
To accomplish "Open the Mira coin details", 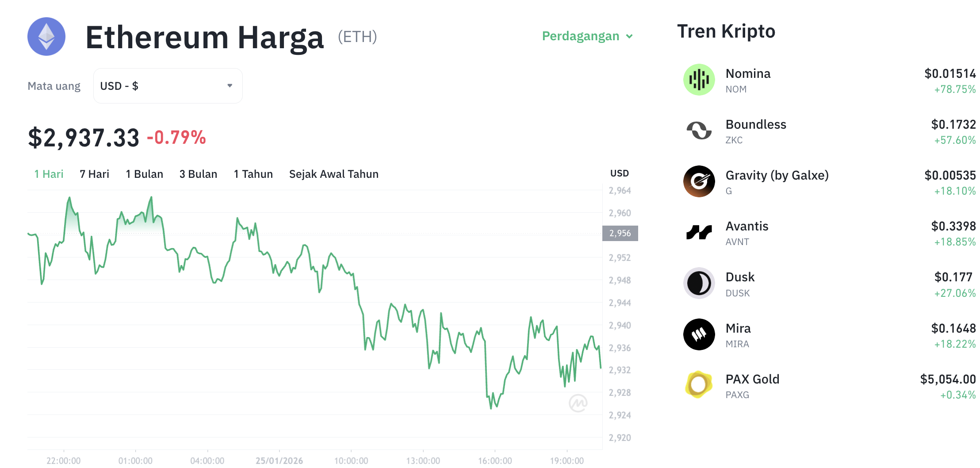I will tap(738, 328).
